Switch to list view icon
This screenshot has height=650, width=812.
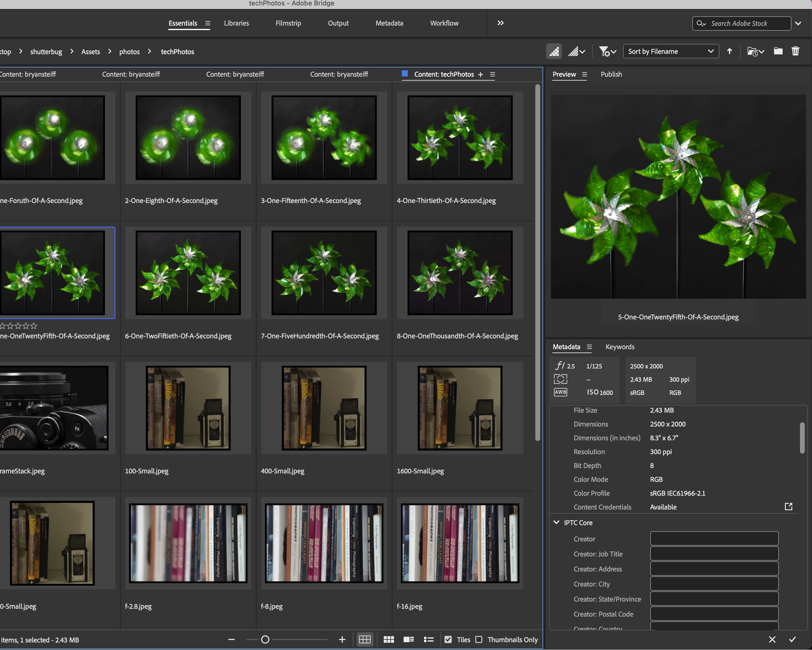429,640
